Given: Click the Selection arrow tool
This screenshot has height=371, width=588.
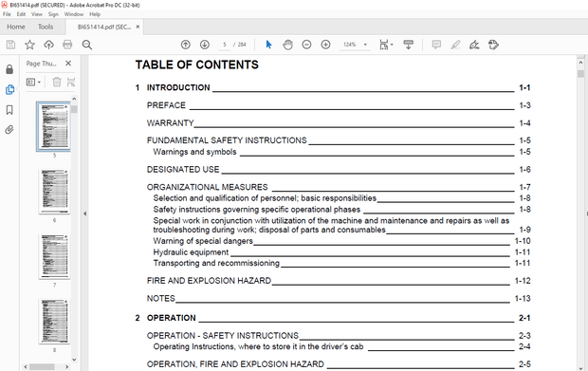Looking at the screenshot, I should point(269,45).
